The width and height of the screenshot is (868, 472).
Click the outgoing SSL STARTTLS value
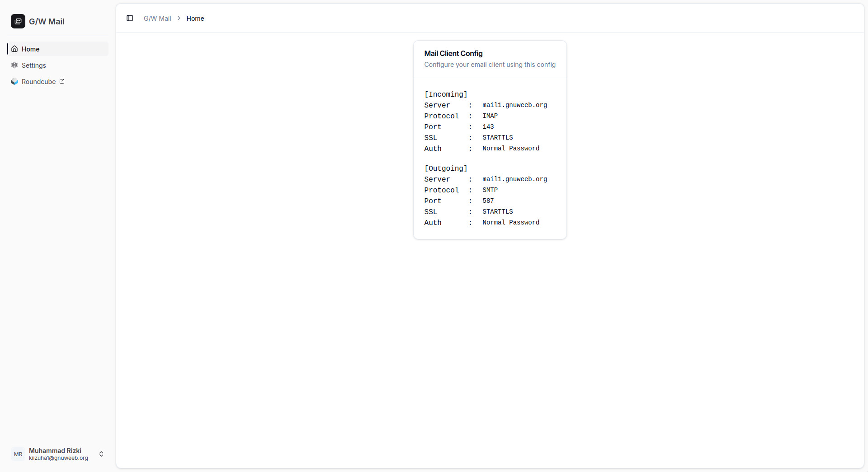coord(498,211)
